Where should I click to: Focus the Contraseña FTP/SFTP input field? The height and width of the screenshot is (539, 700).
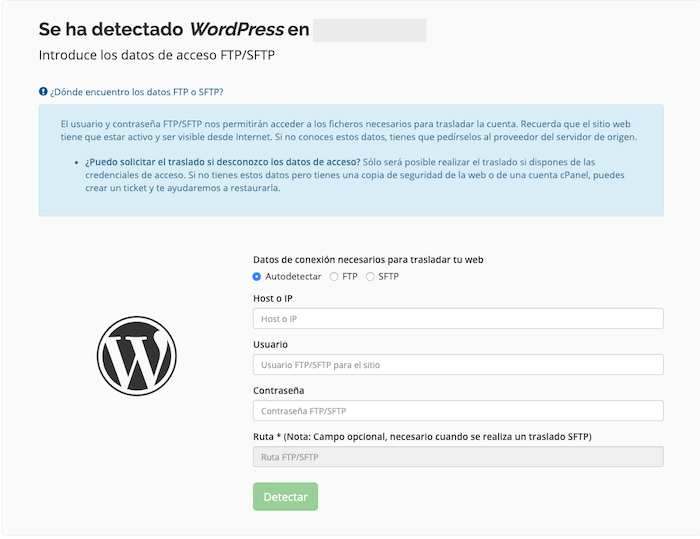(x=458, y=411)
